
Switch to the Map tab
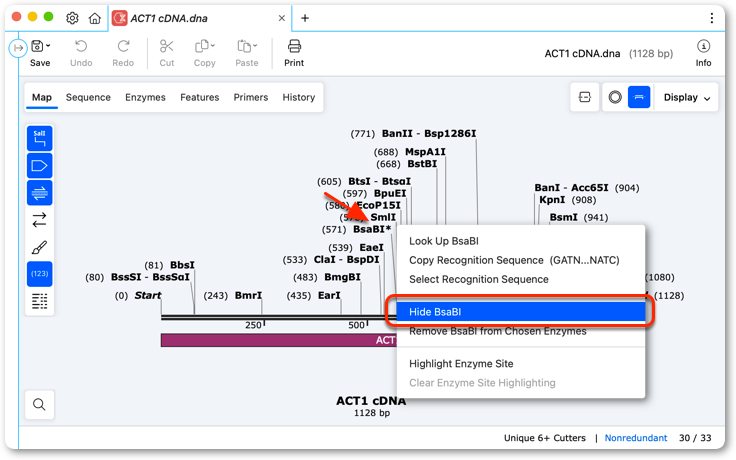tap(42, 97)
